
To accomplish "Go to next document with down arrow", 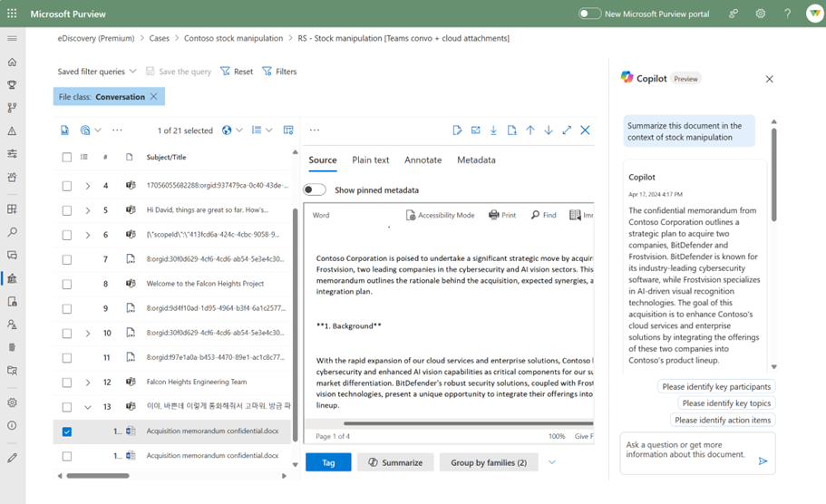I will click(x=549, y=131).
